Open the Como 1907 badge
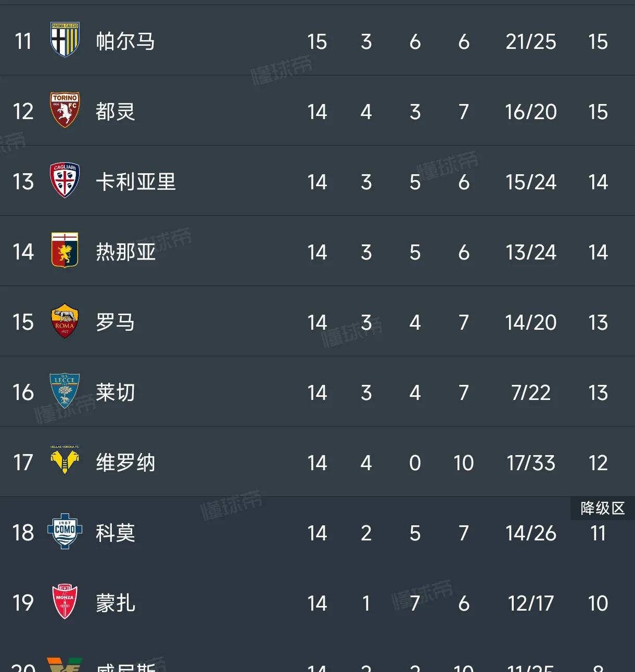The image size is (635, 672). coord(65,532)
